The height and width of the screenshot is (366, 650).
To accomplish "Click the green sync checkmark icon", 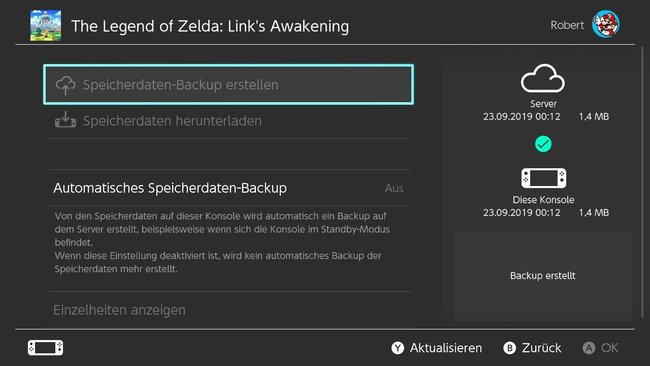I will coord(543,144).
